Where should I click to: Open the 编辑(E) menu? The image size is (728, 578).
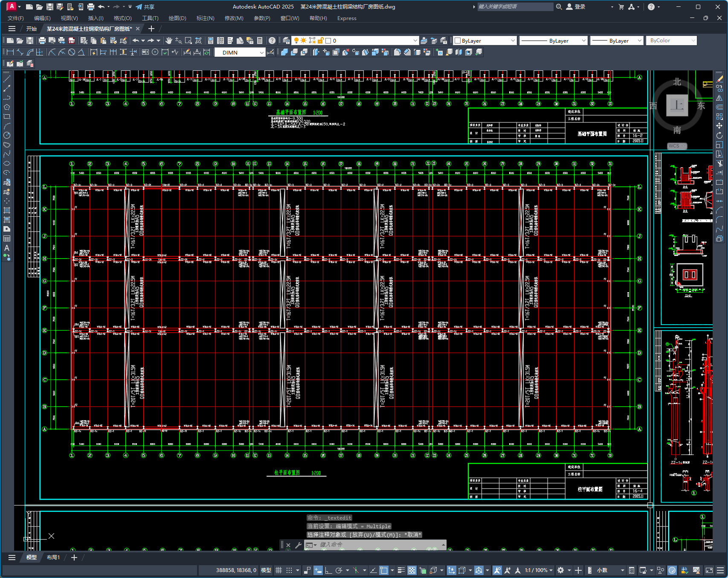coord(42,18)
